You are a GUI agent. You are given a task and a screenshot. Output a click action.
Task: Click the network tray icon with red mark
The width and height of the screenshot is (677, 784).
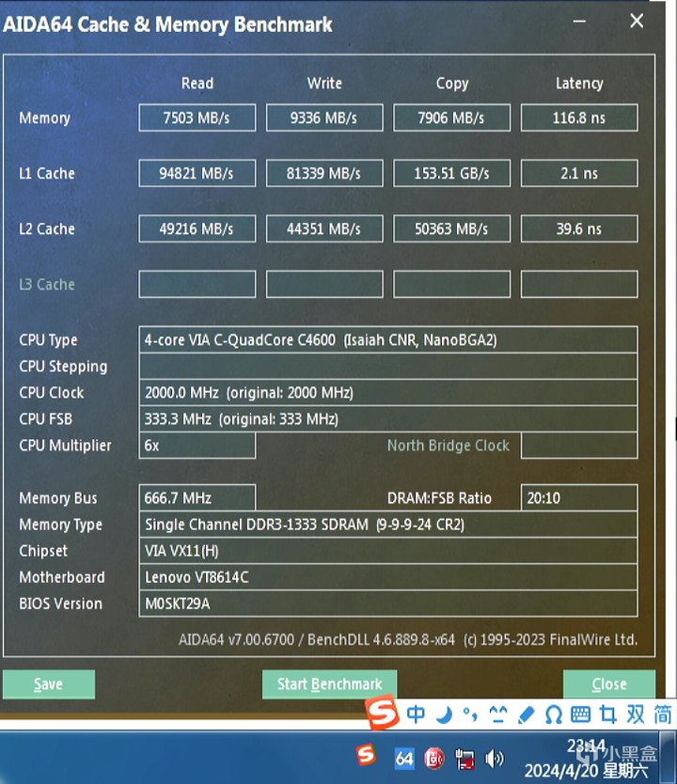pos(464,759)
